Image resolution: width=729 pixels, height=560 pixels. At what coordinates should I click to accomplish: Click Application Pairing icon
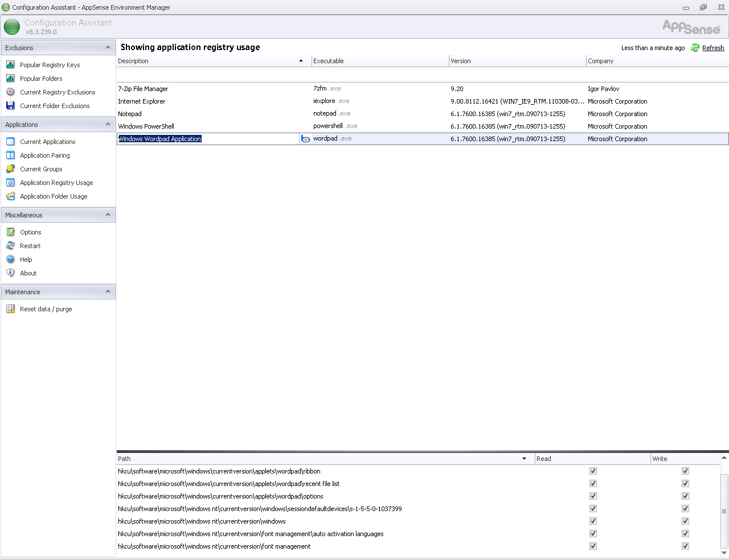click(10, 155)
